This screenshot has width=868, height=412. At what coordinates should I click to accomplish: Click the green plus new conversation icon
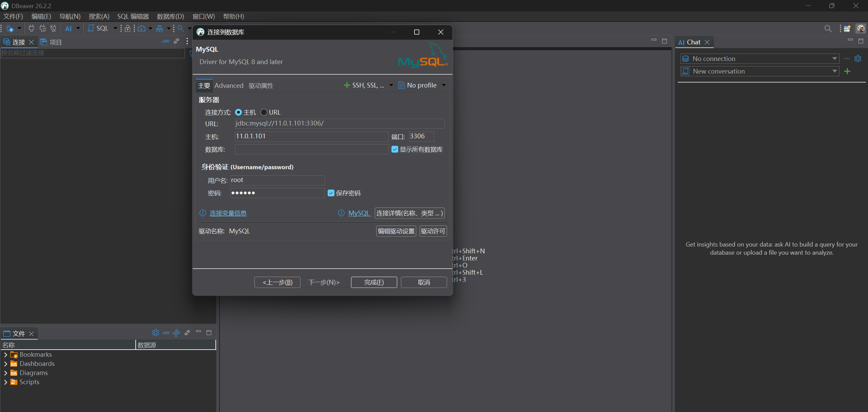point(847,71)
